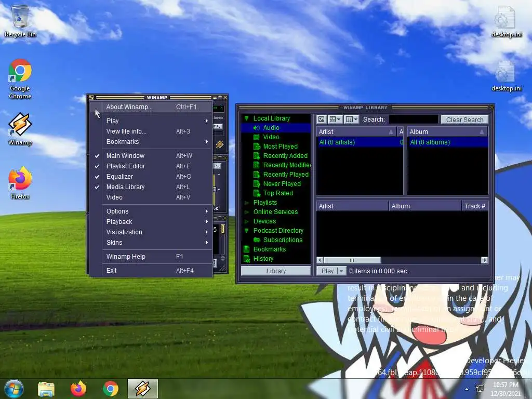
Task: Click network icon in system tray
Action: pos(480,389)
